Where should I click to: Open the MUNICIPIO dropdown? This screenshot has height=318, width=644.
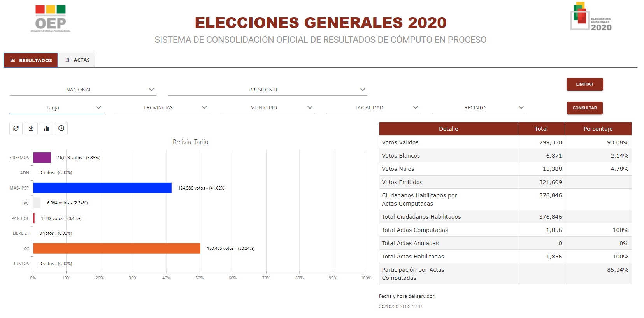268,107
